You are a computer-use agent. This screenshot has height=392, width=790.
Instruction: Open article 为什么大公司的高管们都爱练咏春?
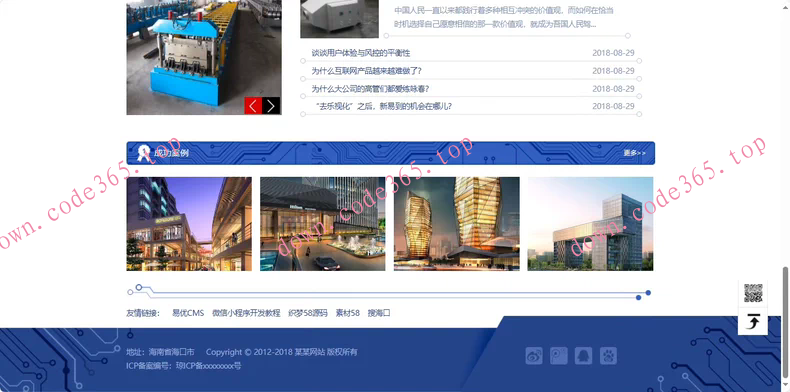pyautogui.click(x=370, y=89)
